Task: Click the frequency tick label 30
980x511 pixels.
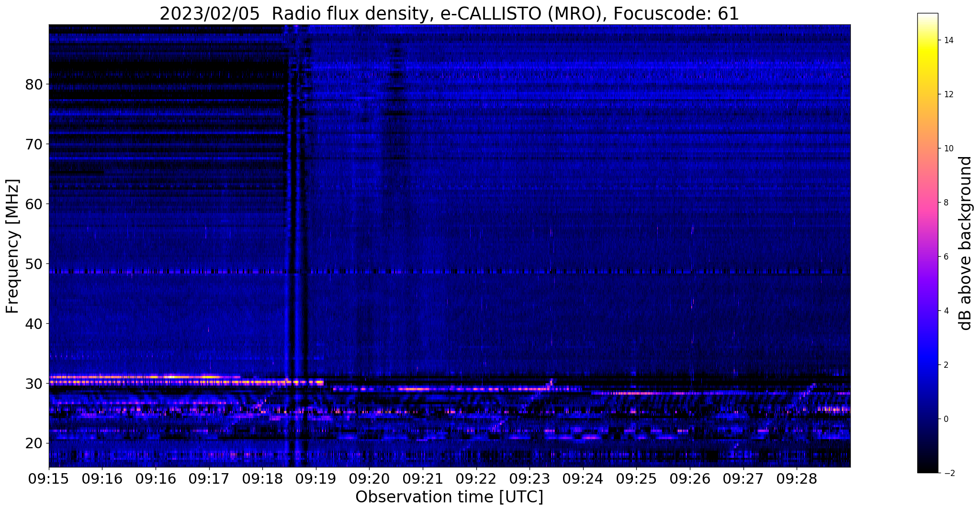Action: click(x=34, y=384)
